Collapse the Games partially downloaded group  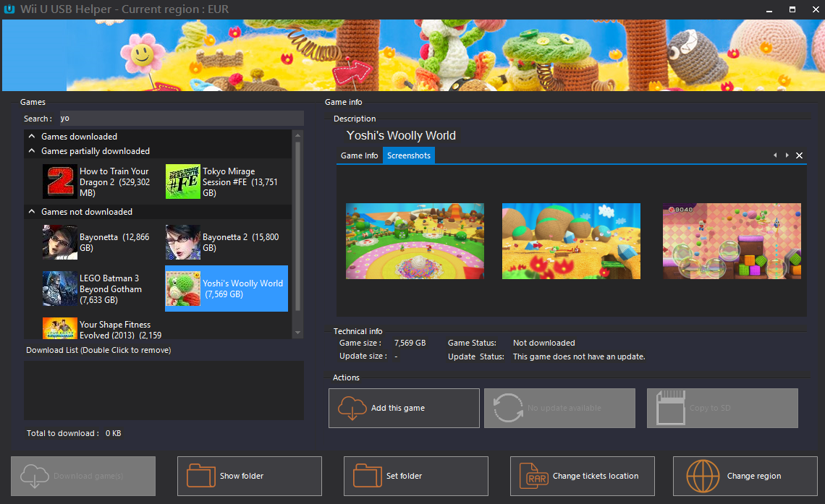pyautogui.click(x=32, y=151)
